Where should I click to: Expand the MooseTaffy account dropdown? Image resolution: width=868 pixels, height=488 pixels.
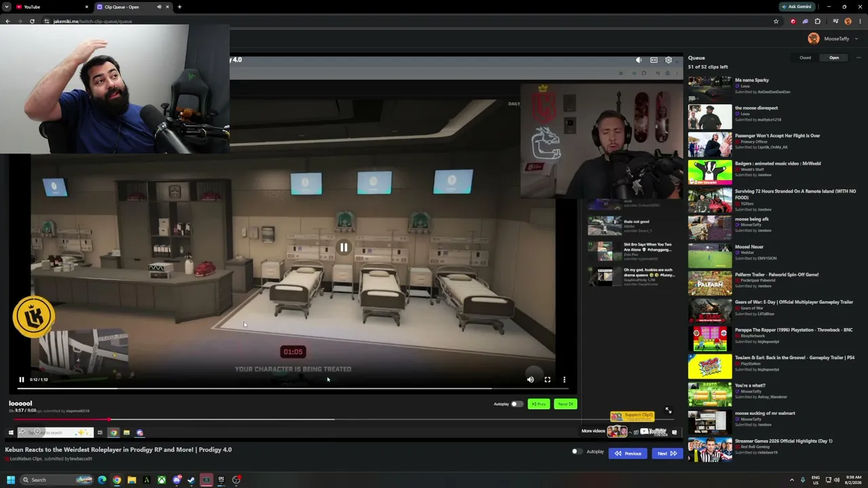coord(856,39)
